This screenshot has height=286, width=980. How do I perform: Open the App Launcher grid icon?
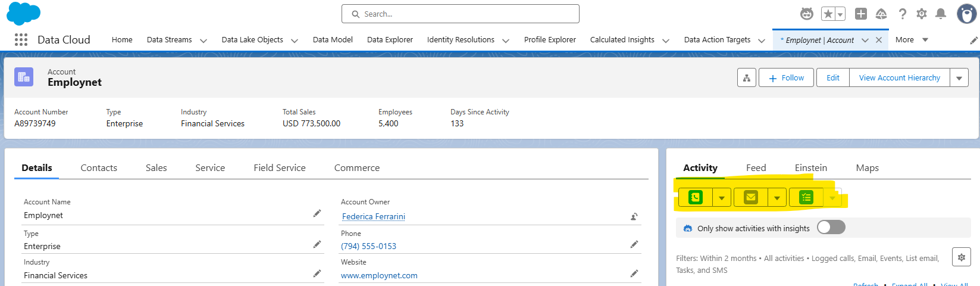21,40
